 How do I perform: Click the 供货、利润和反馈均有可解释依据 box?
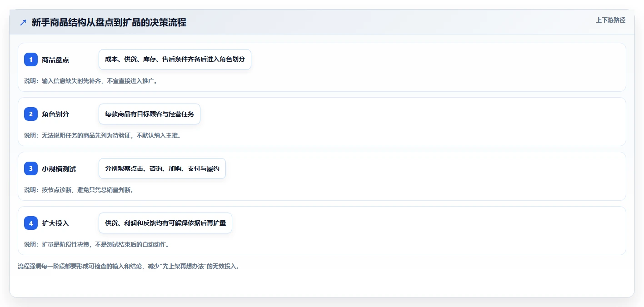click(165, 223)
